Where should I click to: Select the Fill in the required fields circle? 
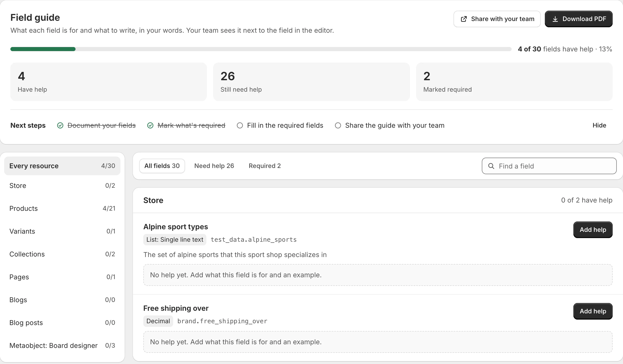(240, 125)
